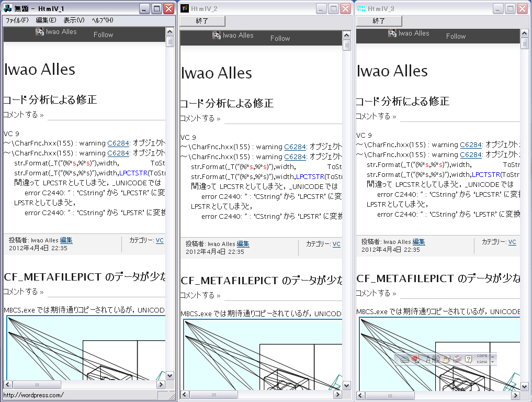Screen dimensions: 532x402
Task: Click Follow in the HtmlV_3 page header
Action: [x=456, y=36]
